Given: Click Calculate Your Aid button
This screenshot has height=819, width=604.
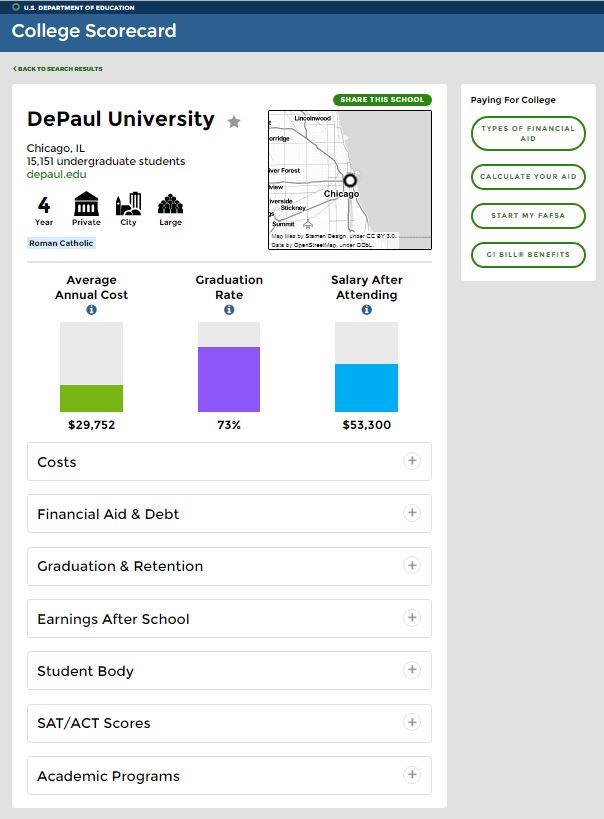Looking at the screenshot, I should pyautogui.click(x=528, y=177).
